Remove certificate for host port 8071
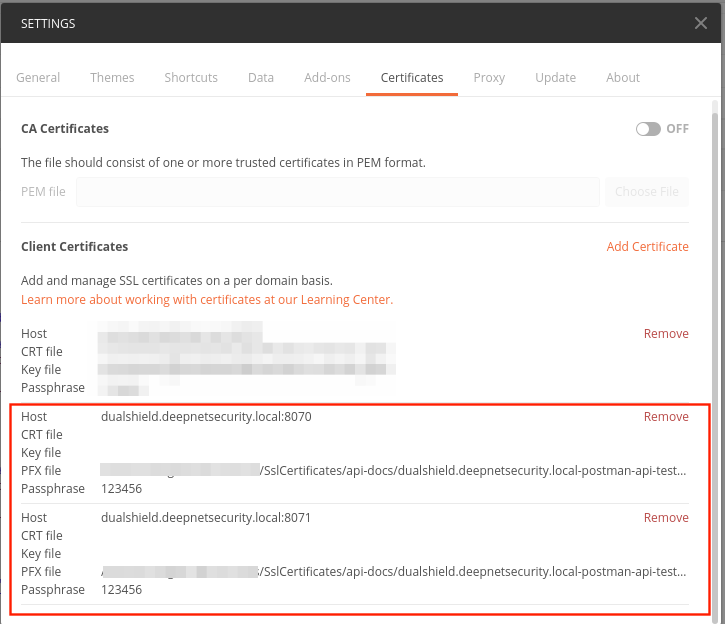 666,518
